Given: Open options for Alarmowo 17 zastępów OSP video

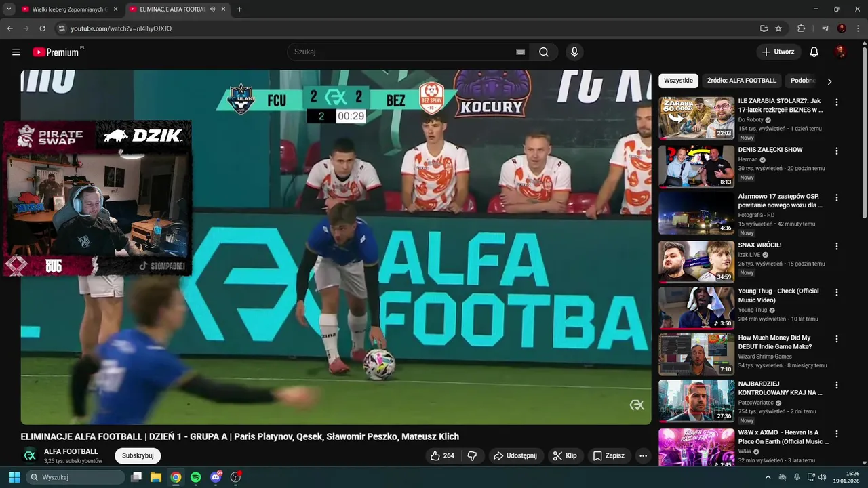Looking at the screenshot, I should 836,198.
